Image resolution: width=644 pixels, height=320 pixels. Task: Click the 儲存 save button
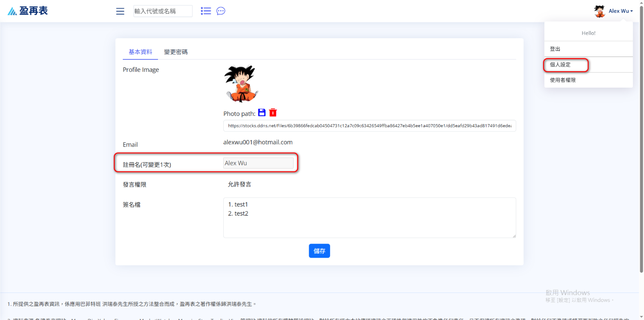pos(319,251)
